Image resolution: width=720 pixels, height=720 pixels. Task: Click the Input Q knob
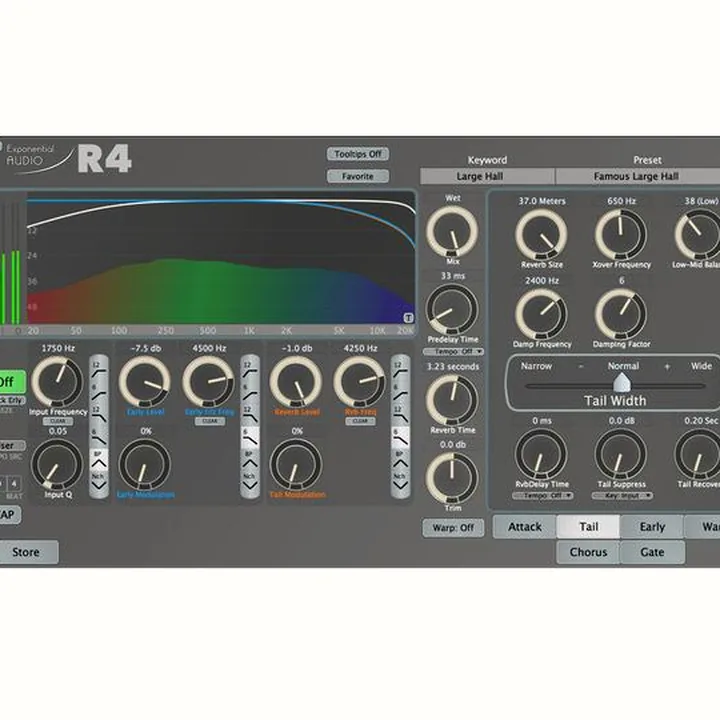57,465
